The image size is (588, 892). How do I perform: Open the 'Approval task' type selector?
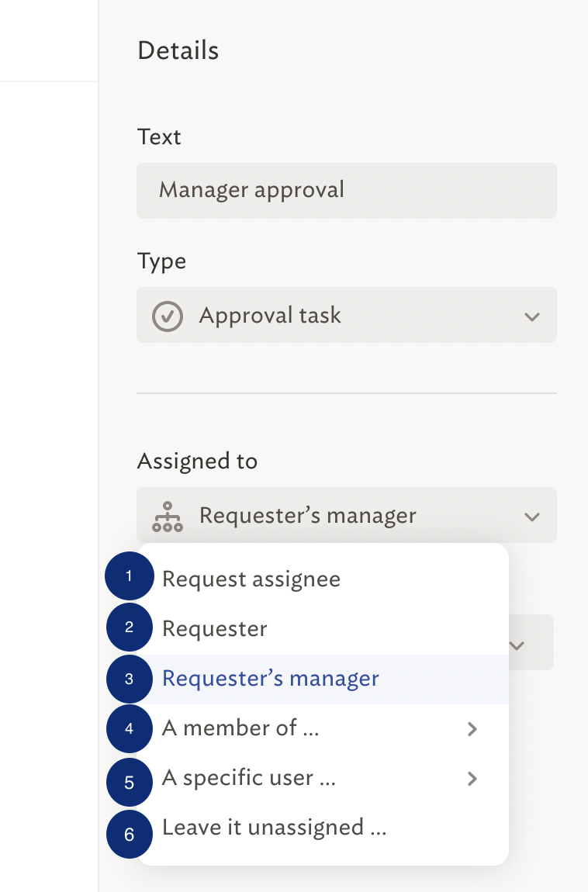346,315
